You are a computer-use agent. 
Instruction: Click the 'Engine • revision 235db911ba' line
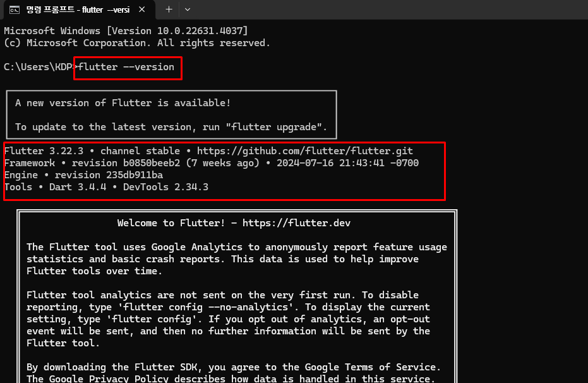pos(83,175)
